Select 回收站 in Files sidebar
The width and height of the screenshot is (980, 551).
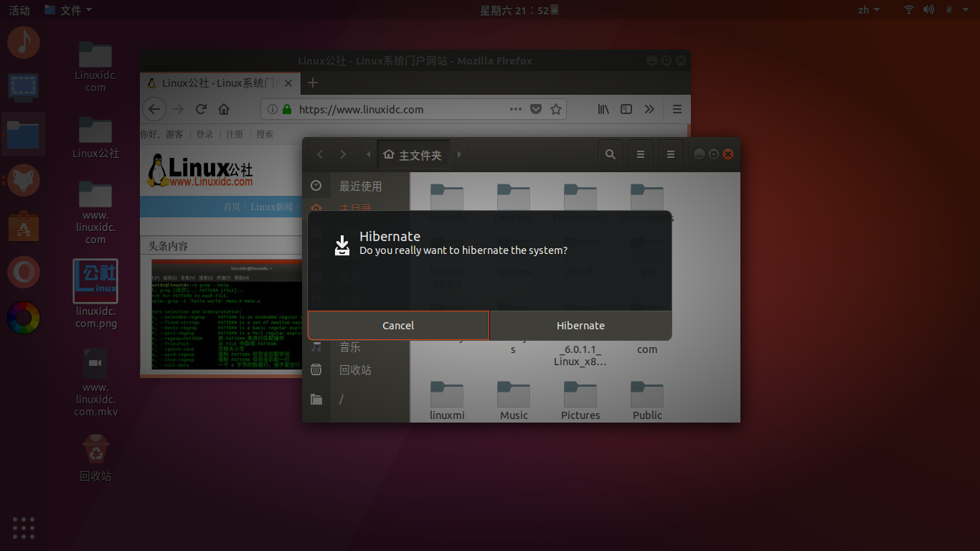click(355, 370)
